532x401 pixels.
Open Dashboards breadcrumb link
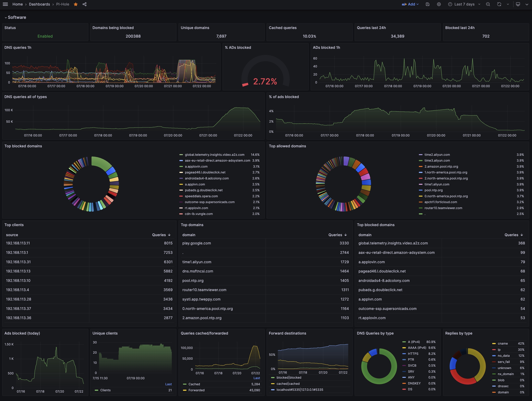(40, 4)
